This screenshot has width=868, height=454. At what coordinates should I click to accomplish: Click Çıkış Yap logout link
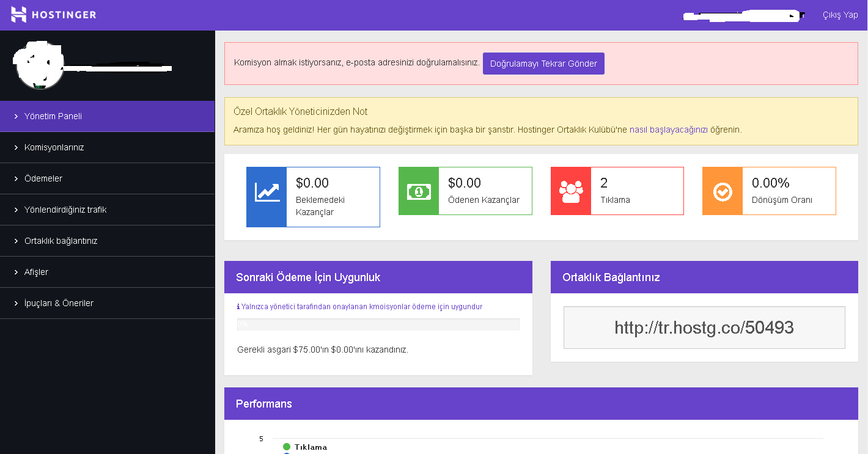pyautogui.click(x=840, y=15)
